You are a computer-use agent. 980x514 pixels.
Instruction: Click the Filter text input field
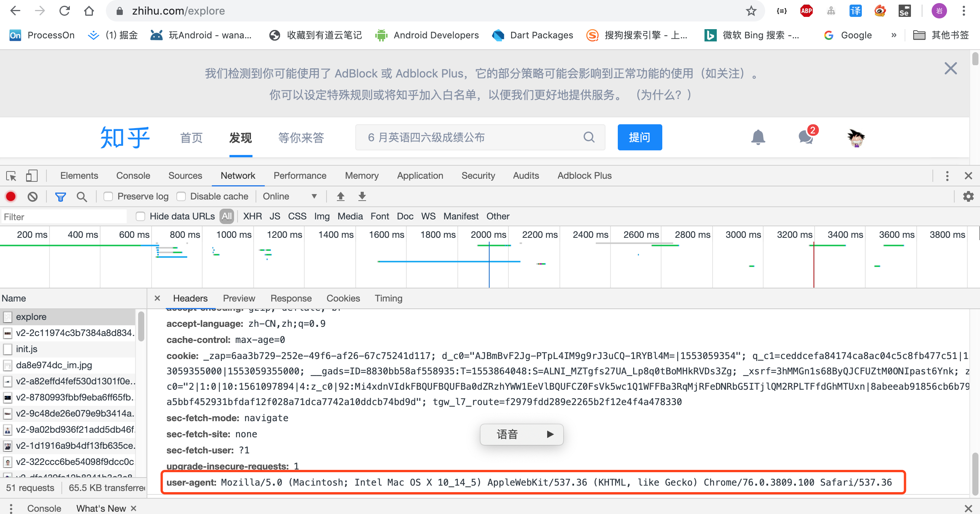pos(64,217)
